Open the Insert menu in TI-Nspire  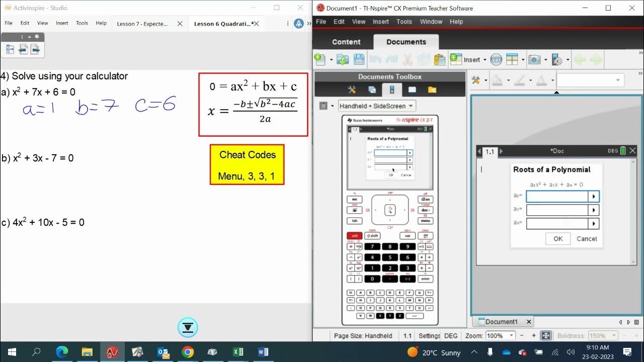click(381, 22)
